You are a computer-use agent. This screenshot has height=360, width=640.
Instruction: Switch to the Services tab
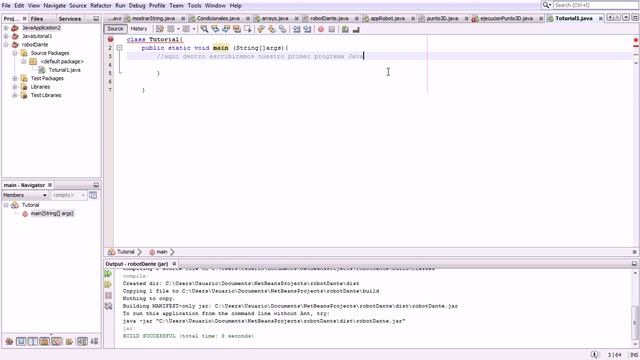[70, 19]
